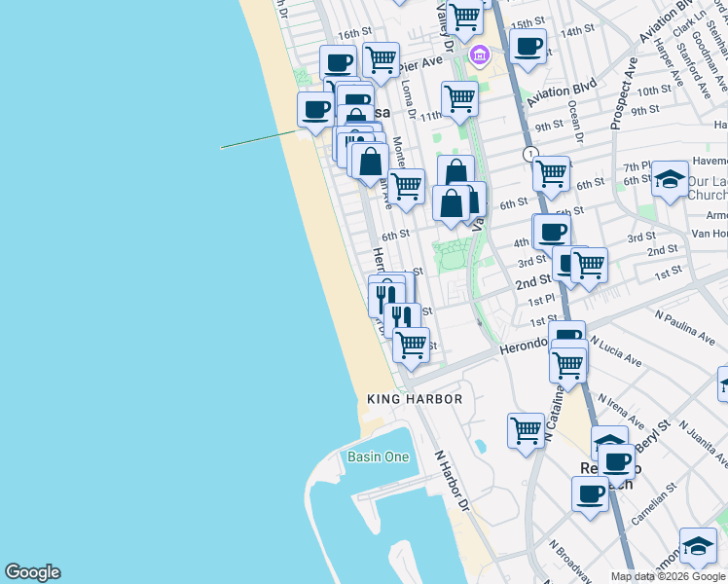Open the front shopping bag marker near Valley Dr
The image size is (728, 584).
point(451,204)
